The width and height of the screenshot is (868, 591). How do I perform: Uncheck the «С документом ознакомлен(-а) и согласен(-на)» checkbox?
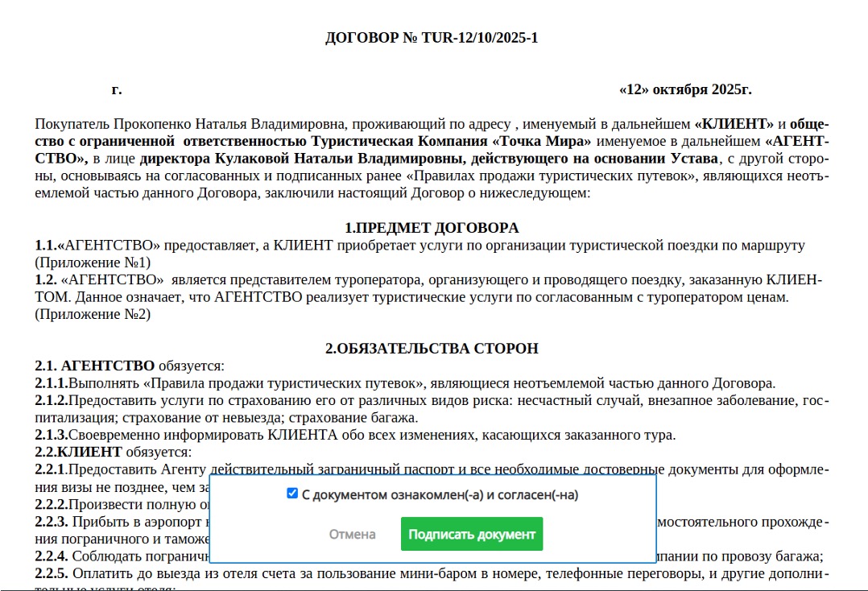coord(292,493)
